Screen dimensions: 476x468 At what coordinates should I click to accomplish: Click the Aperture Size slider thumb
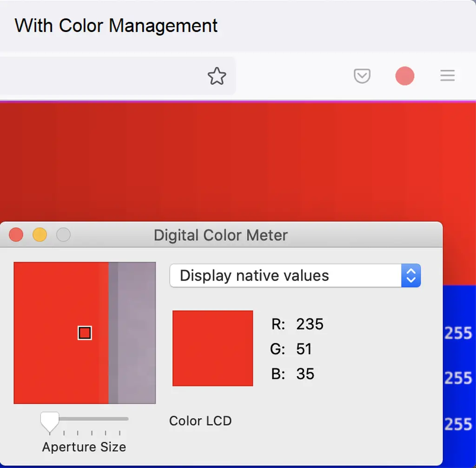(49, 421)
